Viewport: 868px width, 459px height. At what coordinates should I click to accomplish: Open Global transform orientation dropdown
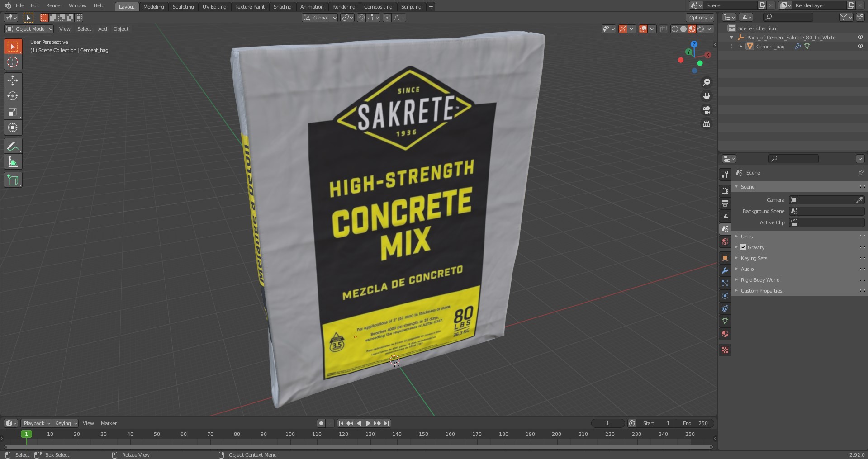pos(320,18)
